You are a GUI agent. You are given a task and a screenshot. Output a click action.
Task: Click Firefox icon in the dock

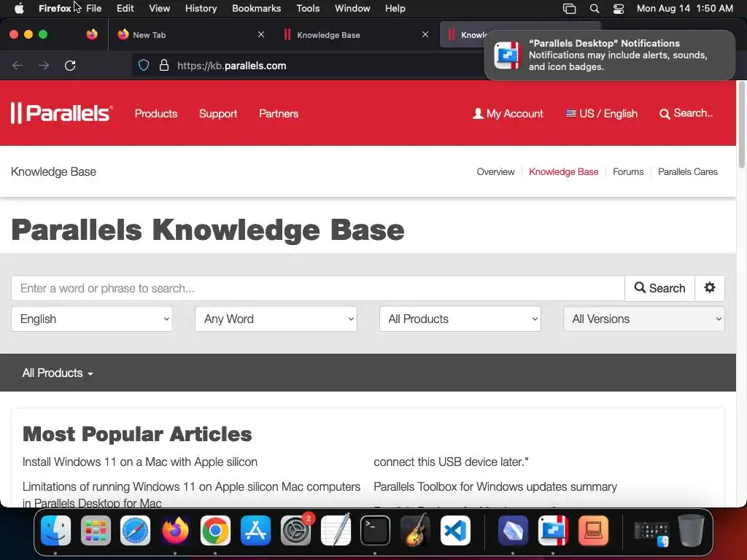(175, 531)
